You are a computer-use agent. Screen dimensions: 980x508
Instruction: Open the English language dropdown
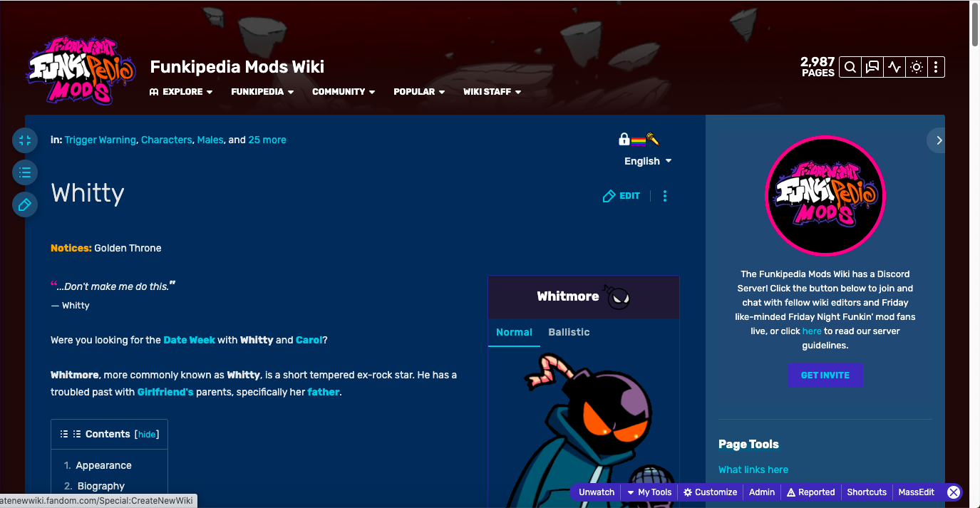pos(648,161)
